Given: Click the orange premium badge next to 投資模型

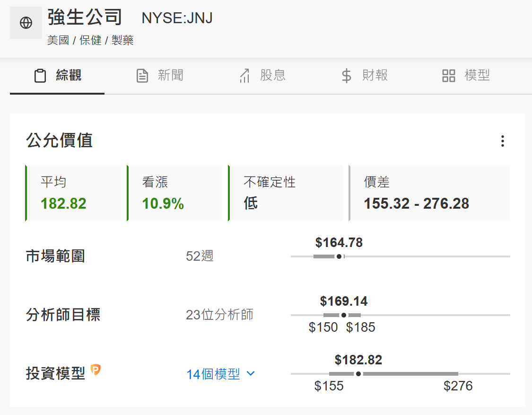Looking at the screenshot, I should coord(96,370).
